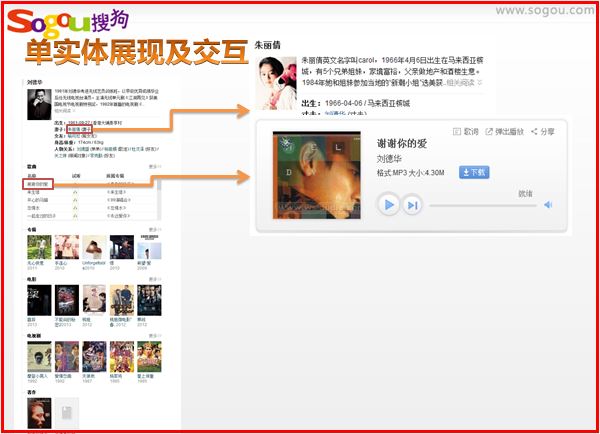Click the Sogou 搜狗 logo
Image resolution: width=600 pixels, height=434 pixels.
click(x=68, y=23)
